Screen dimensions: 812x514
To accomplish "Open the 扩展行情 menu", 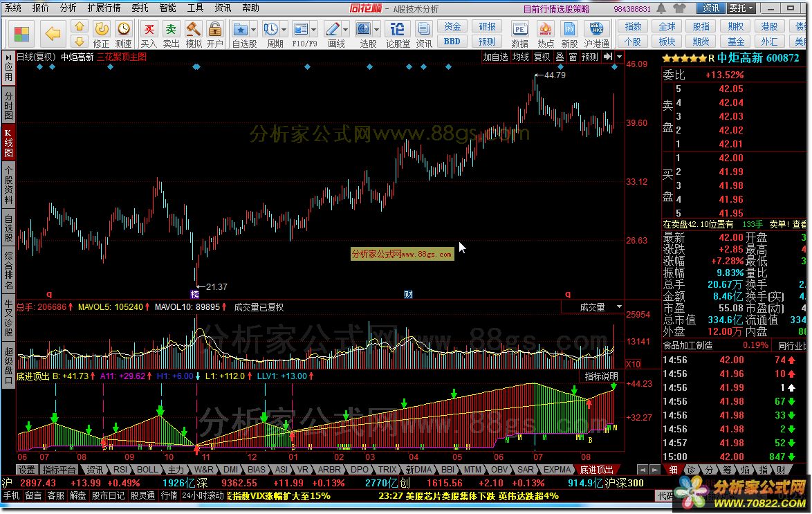I will (x=104, y=8).
